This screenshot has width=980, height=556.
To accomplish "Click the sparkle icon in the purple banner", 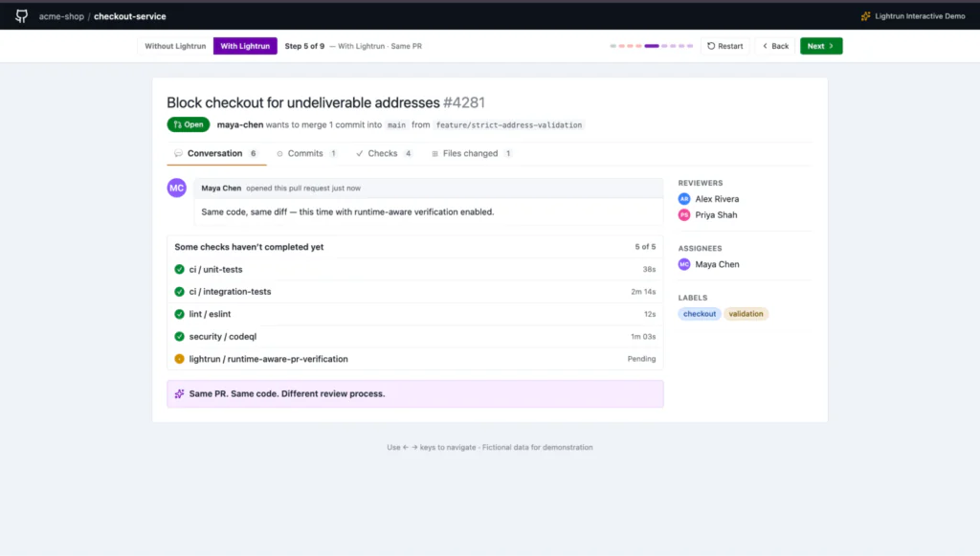I will click(179, 393).
